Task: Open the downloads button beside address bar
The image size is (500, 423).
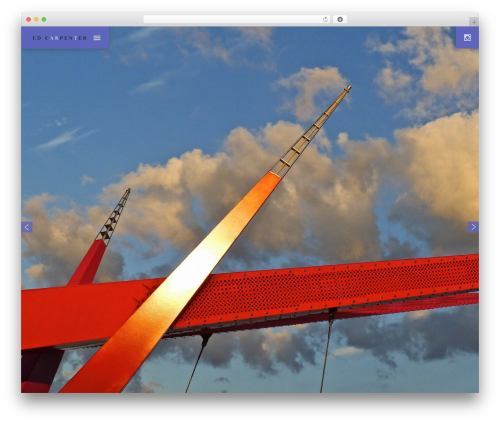Action: [340, 20]
